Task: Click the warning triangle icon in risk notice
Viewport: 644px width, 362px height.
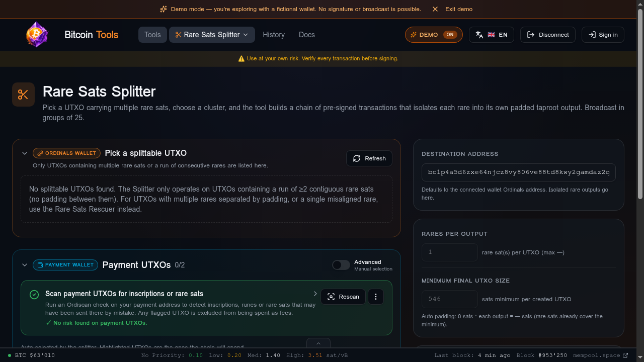Action: pos(242,58)
